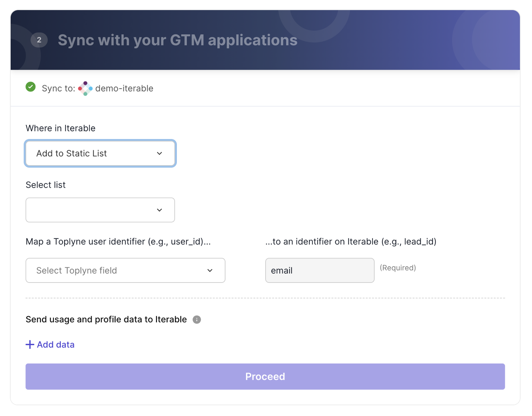Viewport: 532px width, 416px height.
Task: Click the Map a Toplyne user identifier label
Action: 118,242
